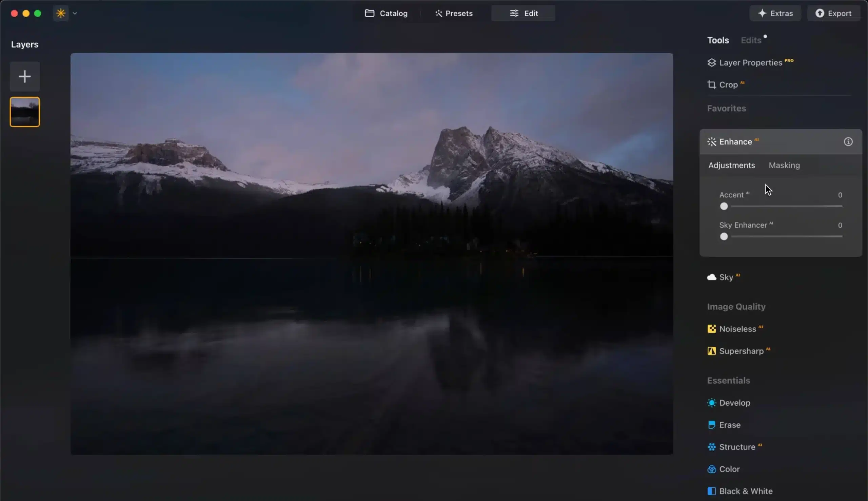The image size is (868, 501).
Task: Open the Color tool
Action: tap(730, 469)
